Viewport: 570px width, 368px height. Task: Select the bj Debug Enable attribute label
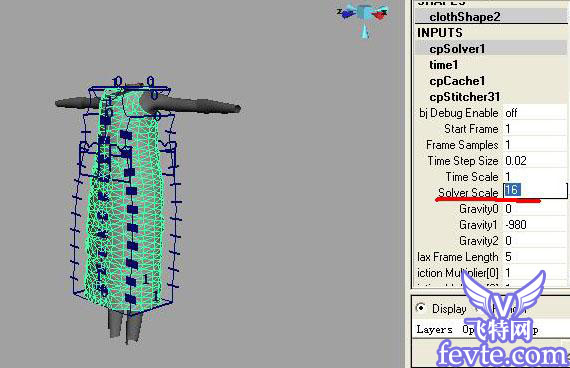point(459,113)
